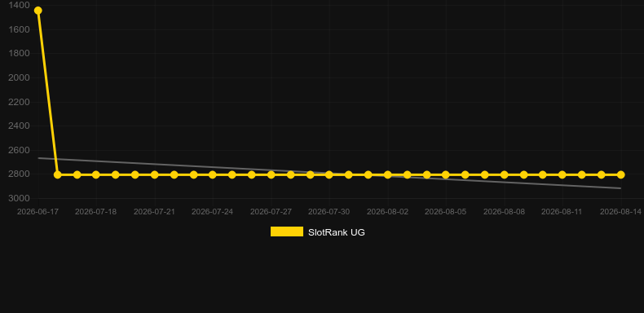Click the 2026-08-05 x-axis label
The width and height of the screenshot is (644, 313).
click(x=446, y=212)
